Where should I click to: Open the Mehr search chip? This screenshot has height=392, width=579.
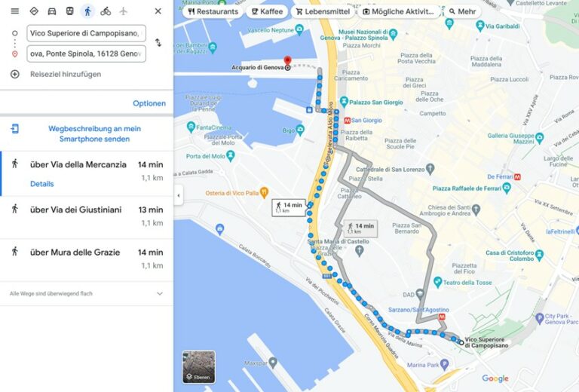(462, 12)
